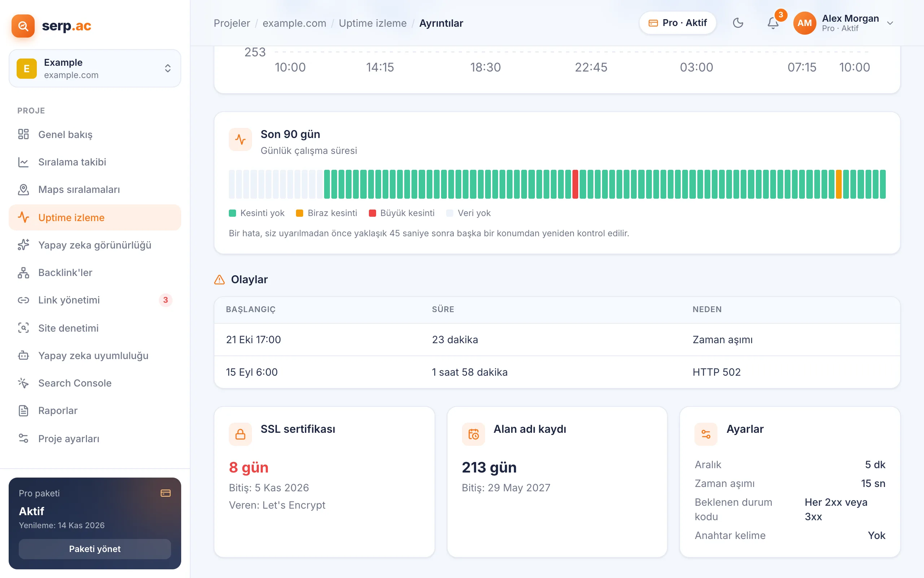Click the SSL sertifikası lock icon
Screen dimensions: 924x578
(x=240, y=434)
